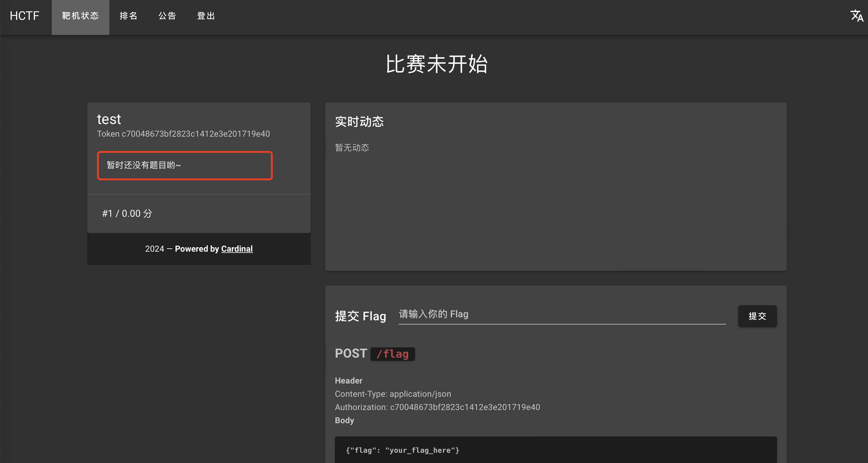868x463 pixels.
Task: Open the 公告 announcements page
Action: (167, 16)
